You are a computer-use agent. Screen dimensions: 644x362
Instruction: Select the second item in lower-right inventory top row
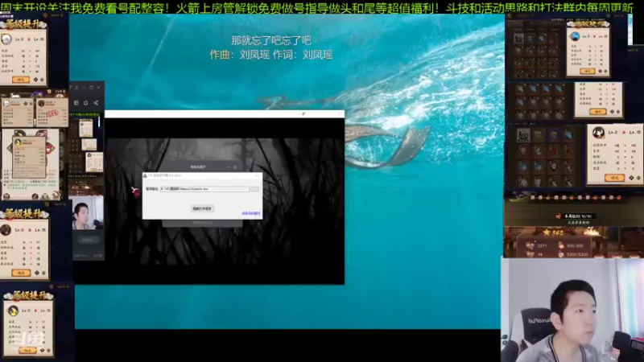point(539,135)
